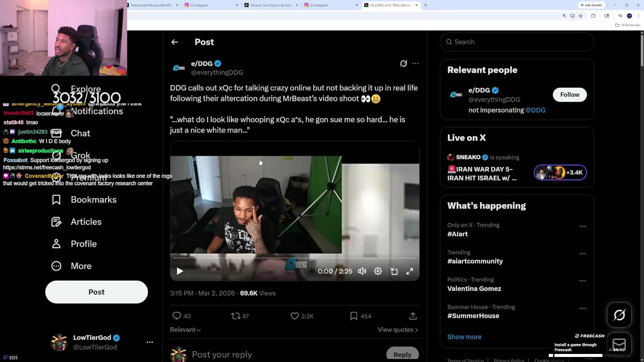The width and height of the screenshot is (644, 362).
Task: Open View quotes link
Action: point(398,330)
